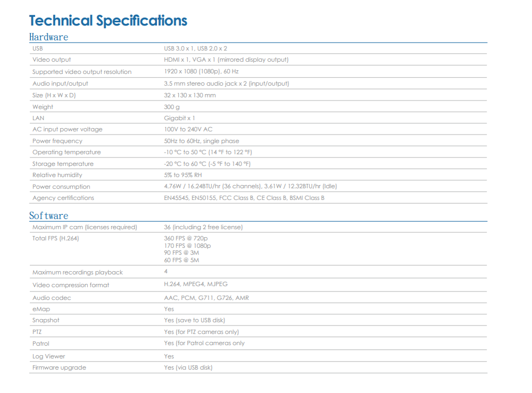Viewport: 532px width, 393px height.
Task: Click the 300 g weight value
Action: [172, 107]
